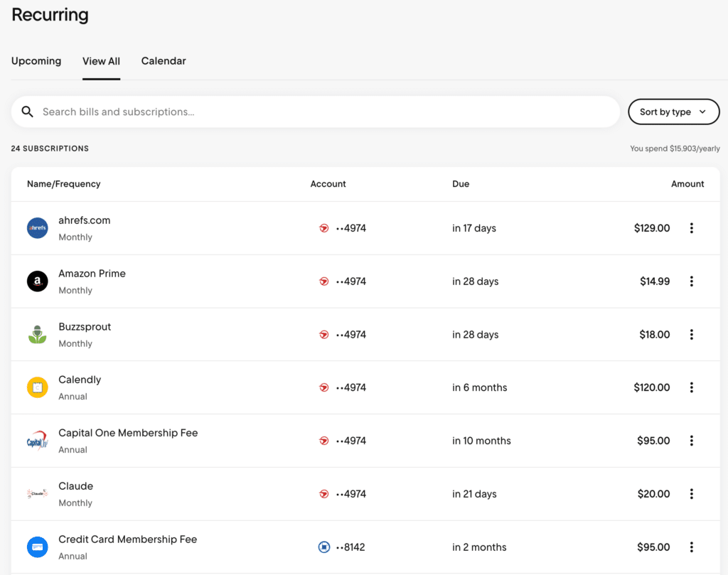This screenshot has height=575, width=728.
Task: Click the Due column header
Action: point(461,184)
